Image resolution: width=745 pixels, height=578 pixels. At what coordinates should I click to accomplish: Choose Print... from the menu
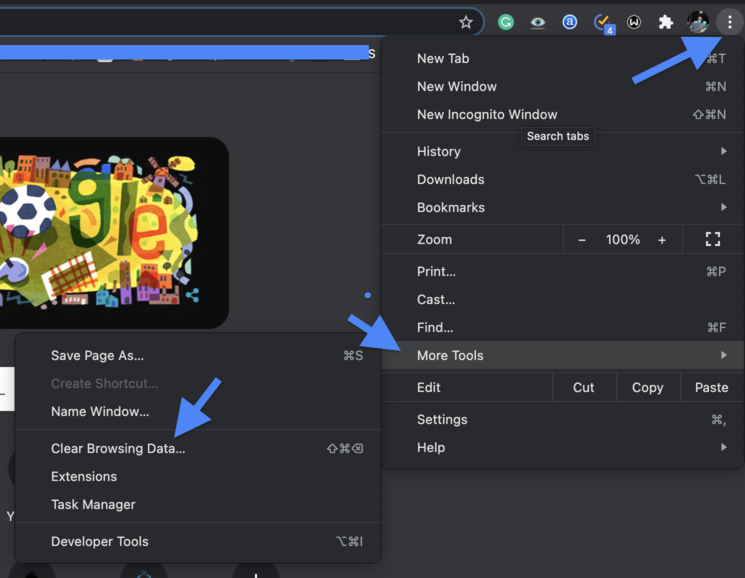click(563, 272)
